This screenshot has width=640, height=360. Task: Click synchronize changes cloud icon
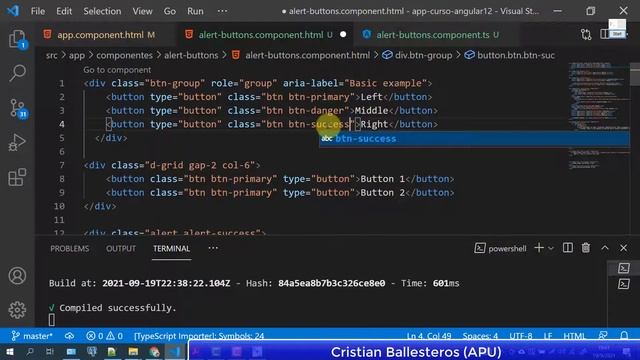[69, 336]
